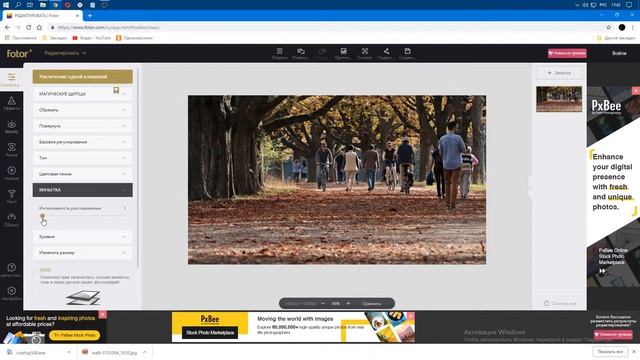Open the new browser tab button

point(90,16)
